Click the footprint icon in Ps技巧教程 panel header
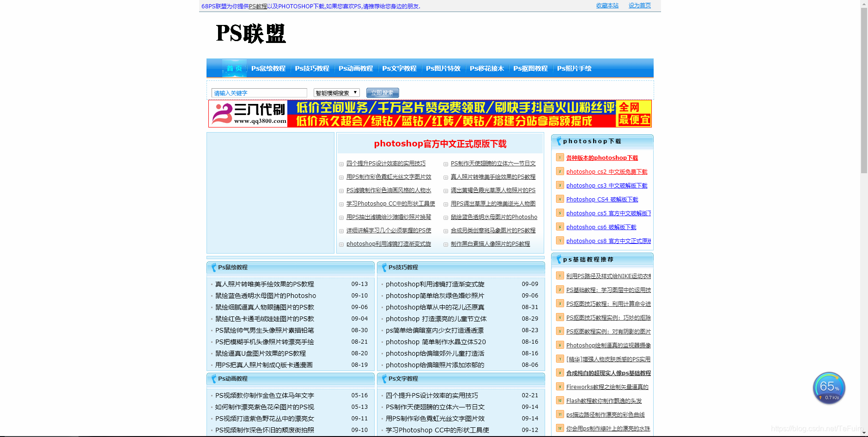Image resolution: width=868 pixels, height=437 pixels. click(384, 267)
